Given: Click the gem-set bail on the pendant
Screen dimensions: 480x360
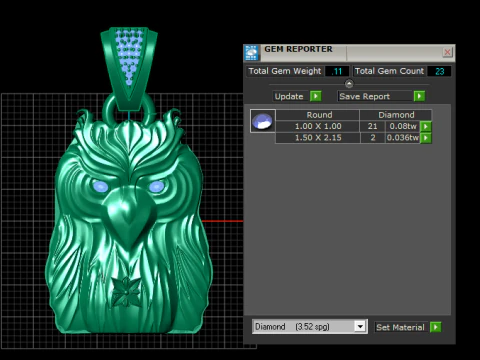Looking at the screenshot, I should point(129,68).
